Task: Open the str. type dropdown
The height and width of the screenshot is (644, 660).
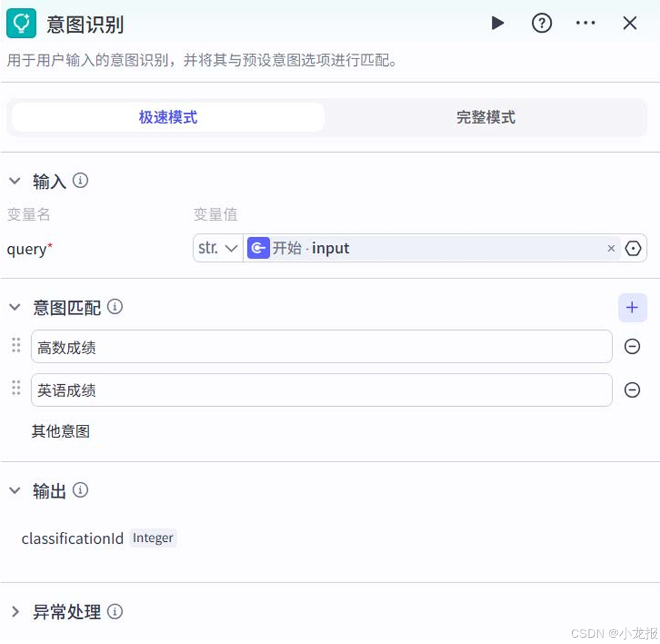Action: point(218,248)
